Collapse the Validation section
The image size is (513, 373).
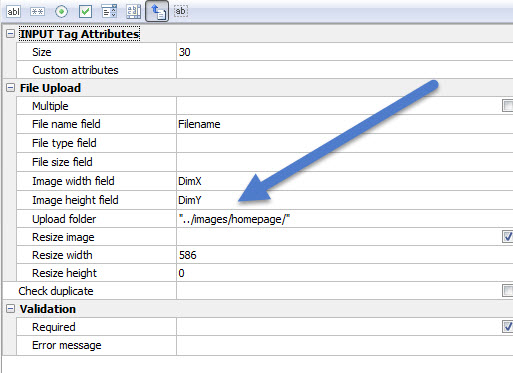pyautogui.click(x=11, y=309)
